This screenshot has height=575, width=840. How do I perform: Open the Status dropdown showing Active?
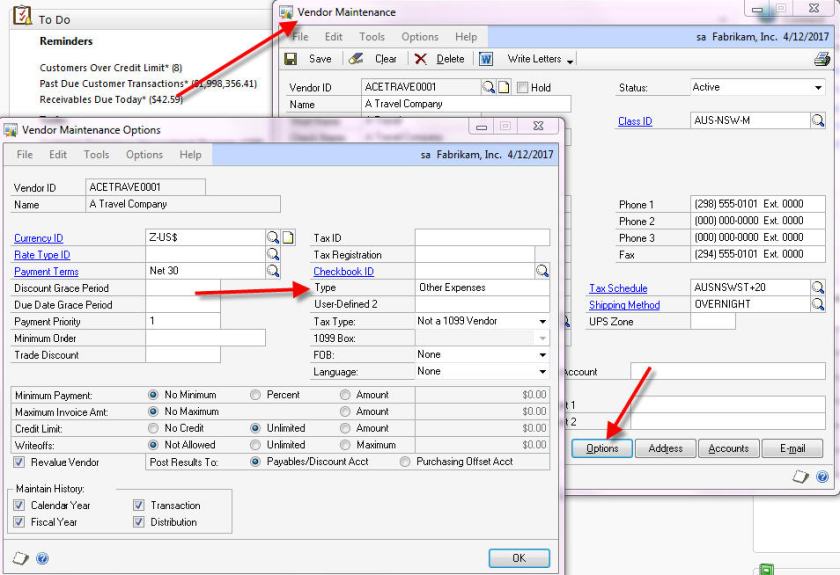818,87
